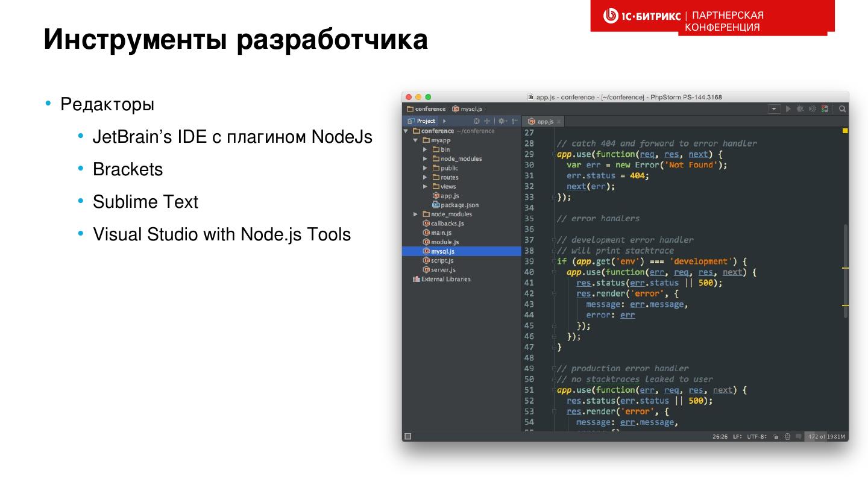Click the fold marker at line 29

pos(553,155)
